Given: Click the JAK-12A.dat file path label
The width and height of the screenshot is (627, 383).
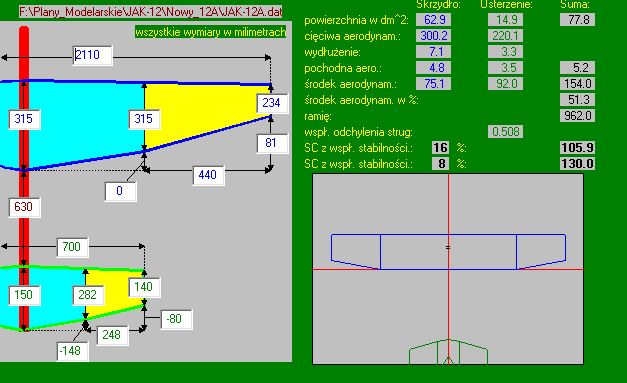Looking at the screenshot, I should coord(150,12).
